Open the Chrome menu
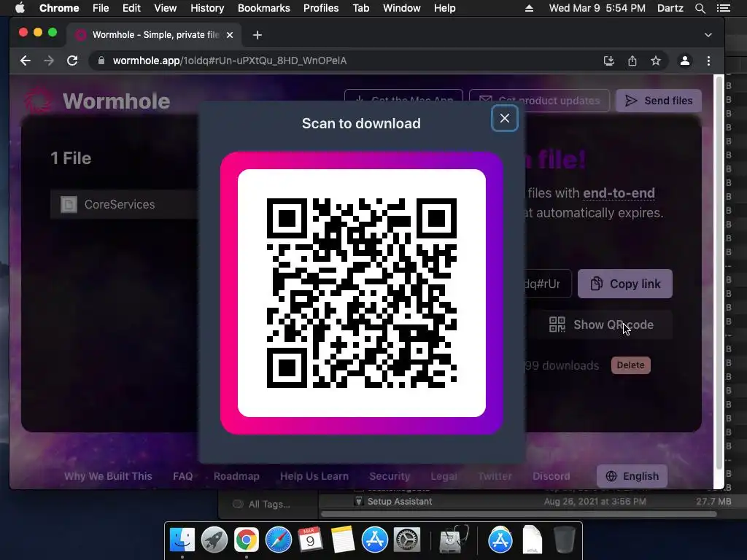The width and height of the screenshot is (747, 560). click(59, 8)
